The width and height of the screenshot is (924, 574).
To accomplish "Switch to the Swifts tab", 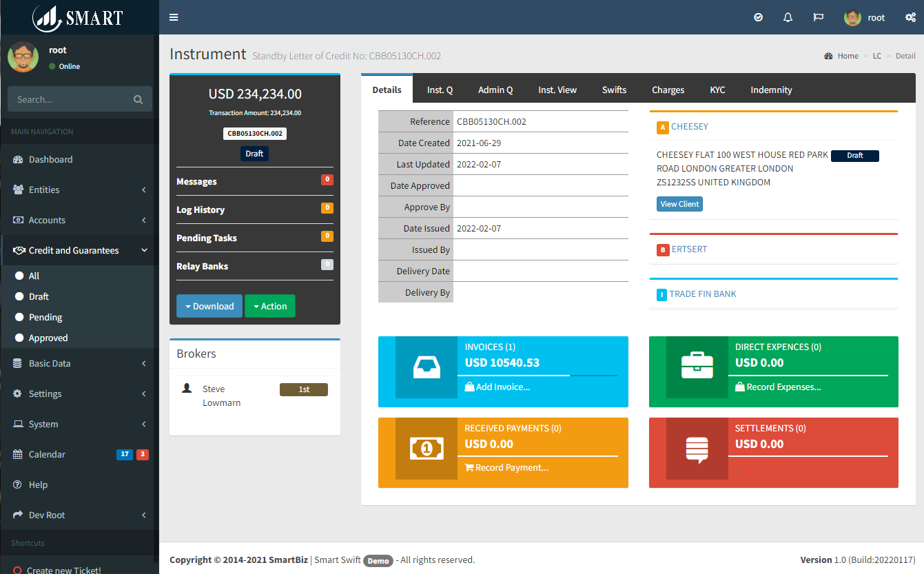I will (614, 90).
